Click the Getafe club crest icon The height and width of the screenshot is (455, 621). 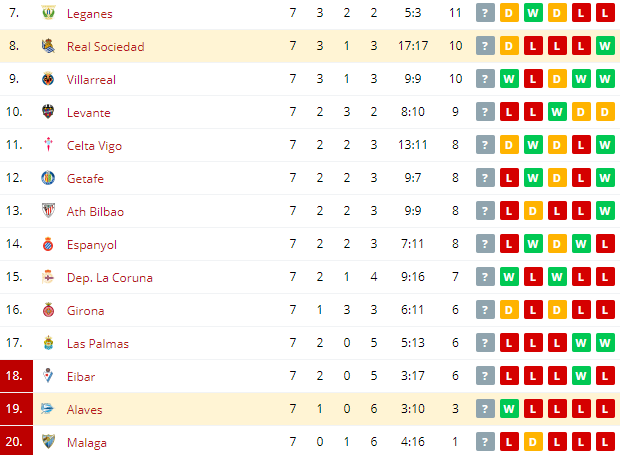pyautogui.click(x=48, y=178)
